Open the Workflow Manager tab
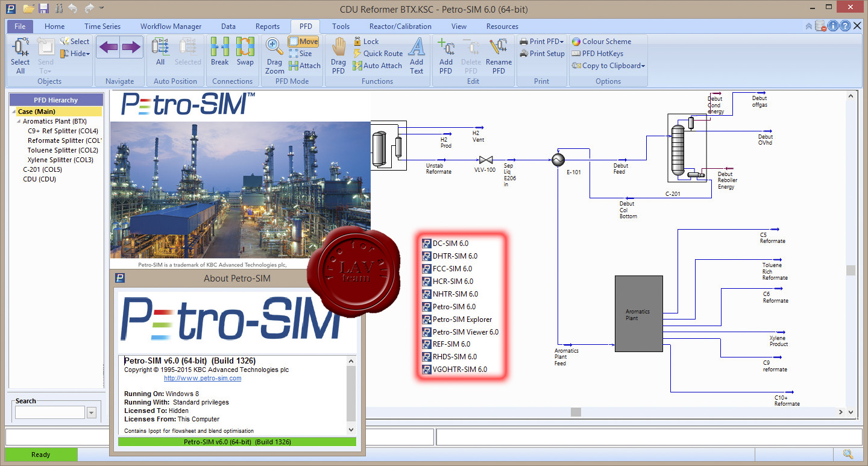 (x=171, y=27)
